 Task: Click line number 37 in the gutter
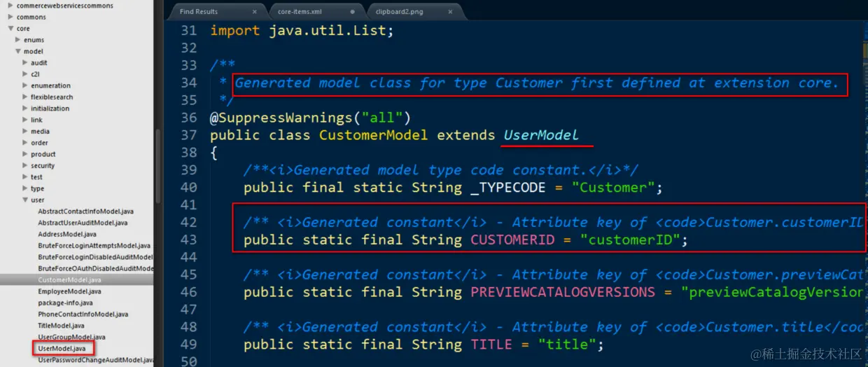click(188, 135)
